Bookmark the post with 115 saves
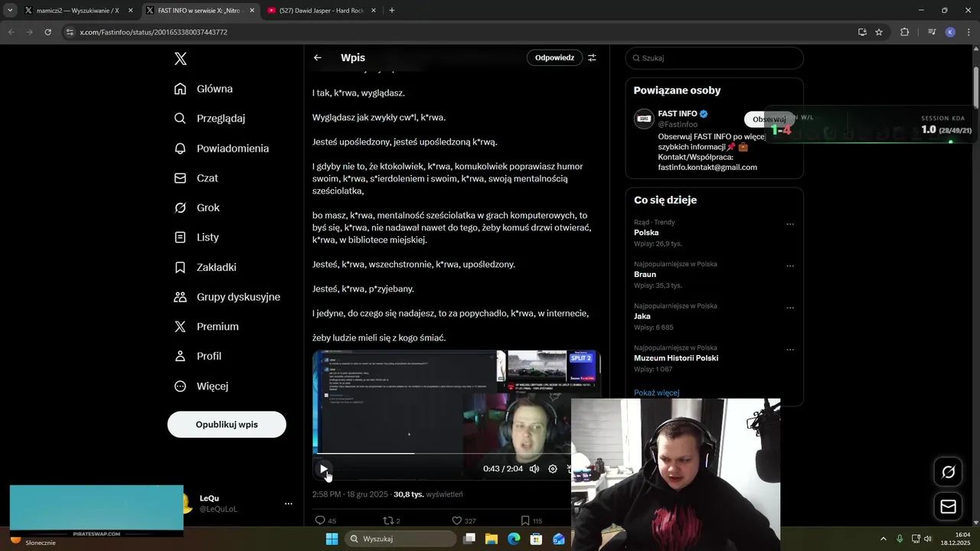 pos(525,521)
